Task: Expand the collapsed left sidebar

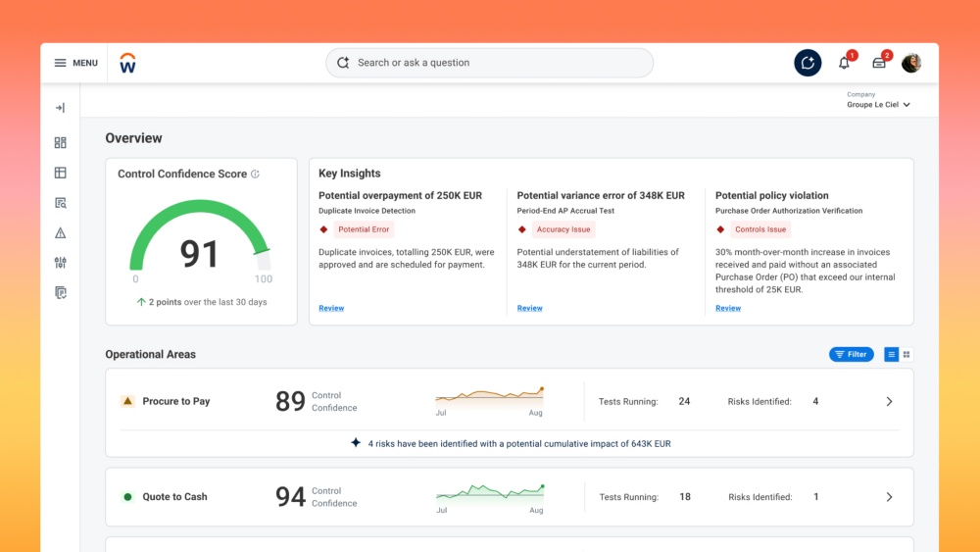Action: (60, 108)
